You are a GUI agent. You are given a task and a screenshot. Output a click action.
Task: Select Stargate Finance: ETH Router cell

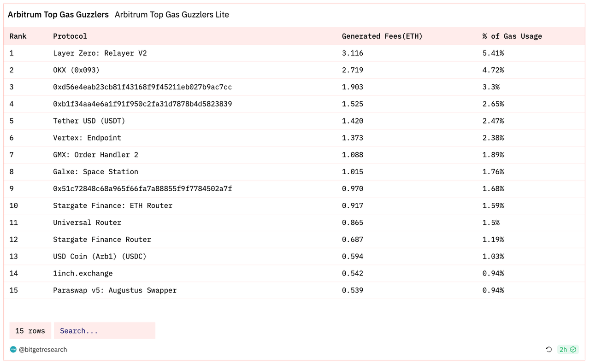(112, 205)
